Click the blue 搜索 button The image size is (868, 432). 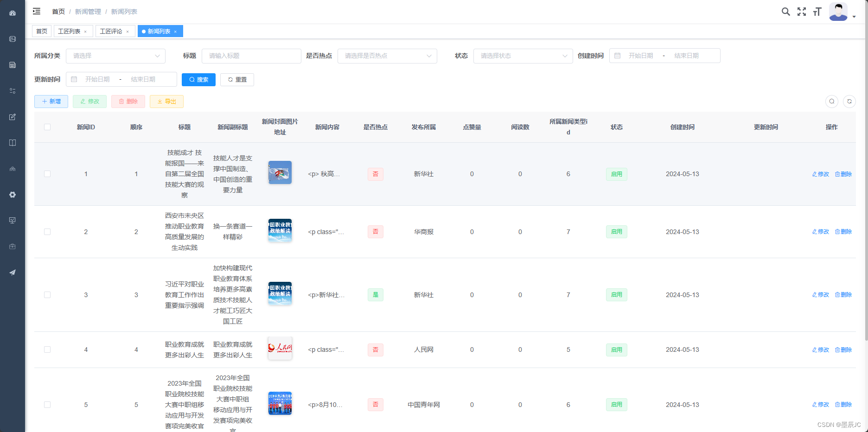198,80
